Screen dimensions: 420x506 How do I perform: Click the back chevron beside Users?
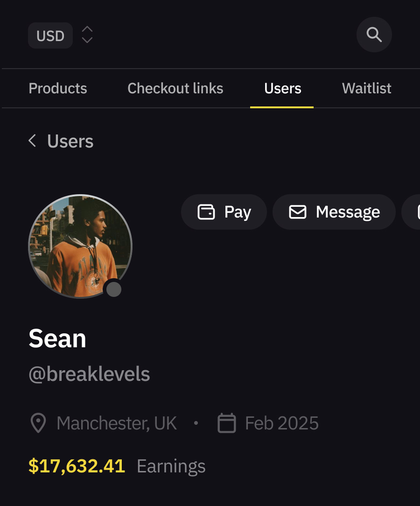(32, 141)
